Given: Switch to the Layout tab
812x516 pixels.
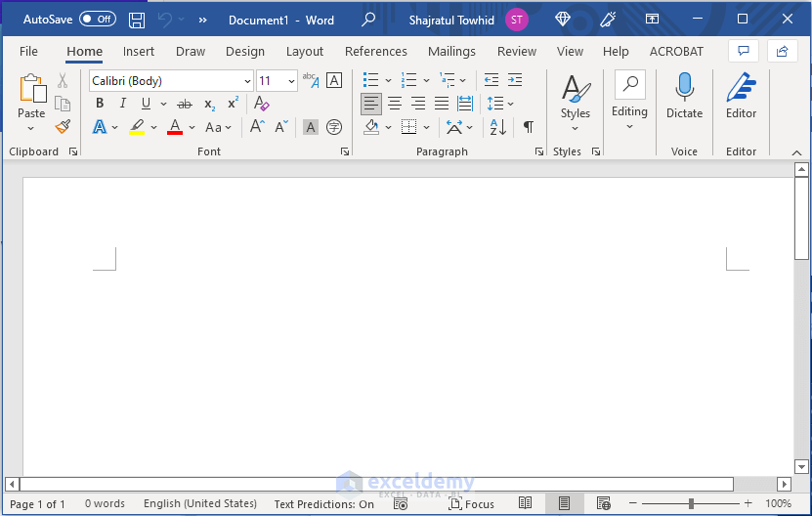Looking at the screenshot, I should tap(305, 51).
